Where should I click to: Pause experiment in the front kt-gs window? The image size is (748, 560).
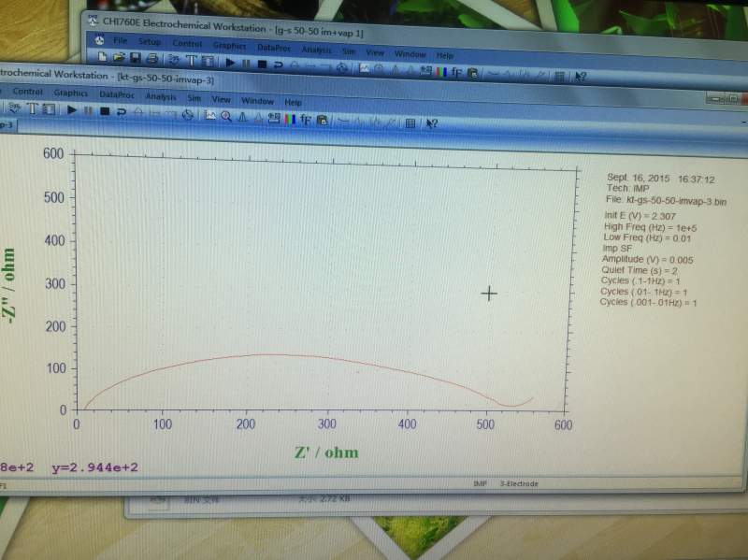pos(88,111)
